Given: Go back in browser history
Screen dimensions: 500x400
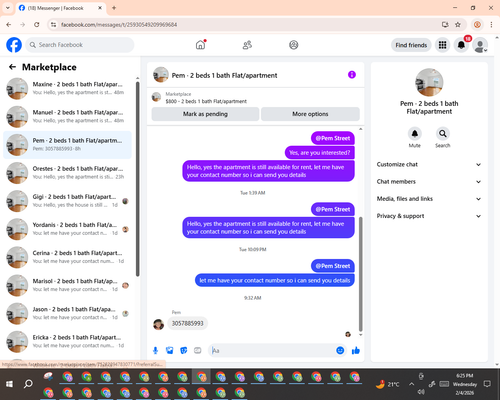Looking at the screenshot, I should pos(9,24).
